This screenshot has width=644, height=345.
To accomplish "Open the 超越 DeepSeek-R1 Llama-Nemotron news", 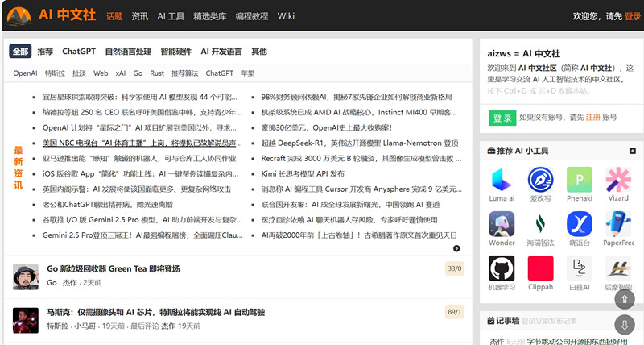I will click(360, 143).
